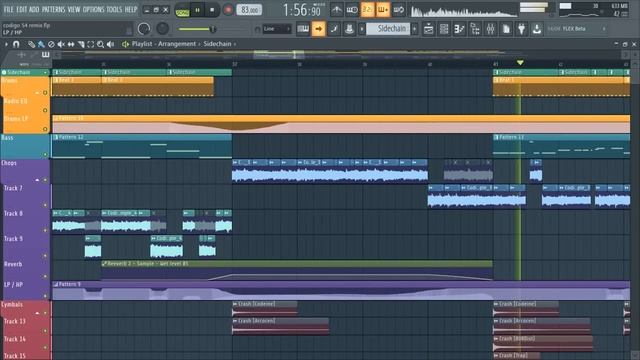Image resolution: width=640 pixels, height=360 pixels.
Task: Toggle blend recording overdub
Action: [x=383, y=9]
